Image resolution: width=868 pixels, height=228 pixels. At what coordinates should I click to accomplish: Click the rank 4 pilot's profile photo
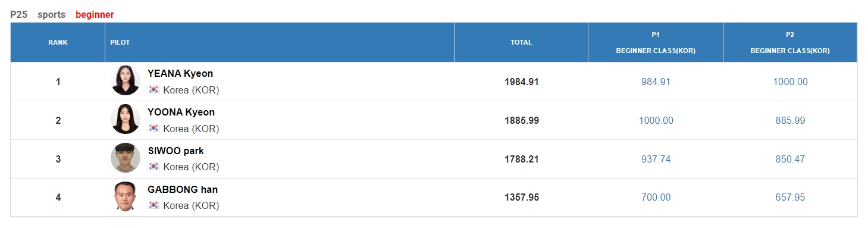[x=126, y=196]
